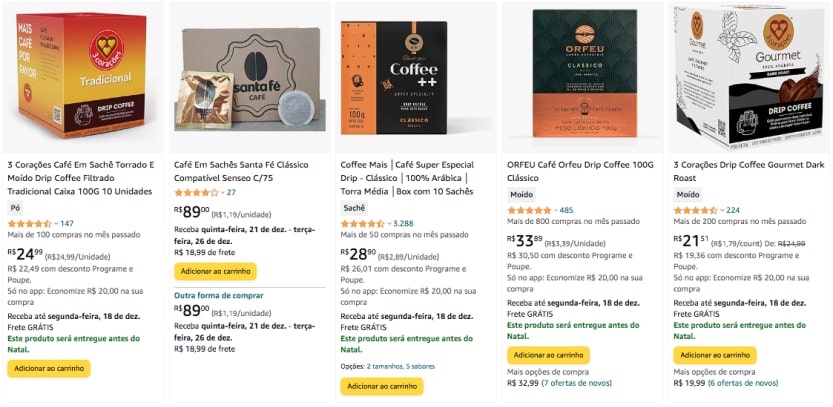Screen dimensions: 833x407
Task: Open the '7 ofertas de novos' link
Action: 578,383
